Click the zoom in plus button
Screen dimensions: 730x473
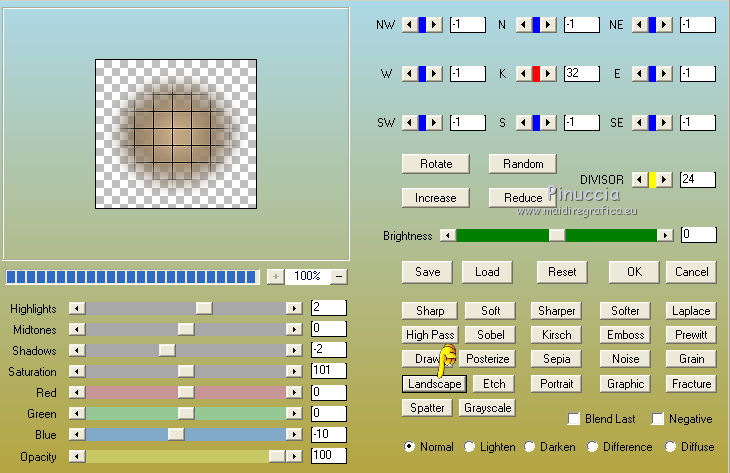pos(276,276)
